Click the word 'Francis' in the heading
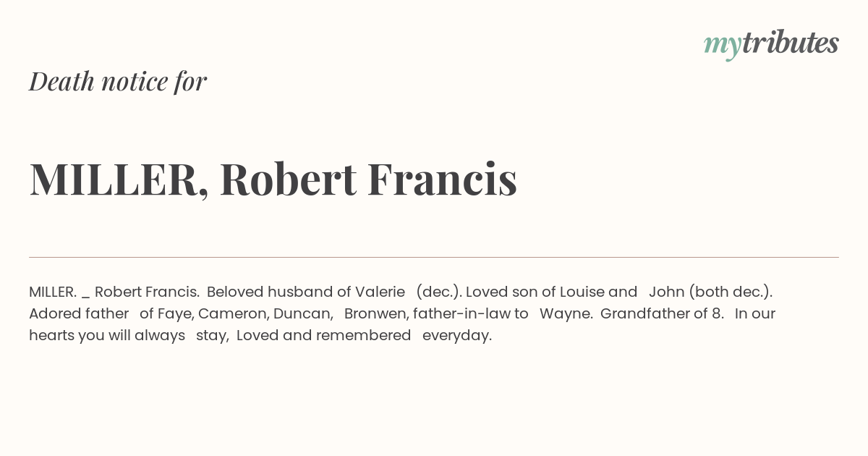Viewport: 868px width, 456px height. coord(442,179)
